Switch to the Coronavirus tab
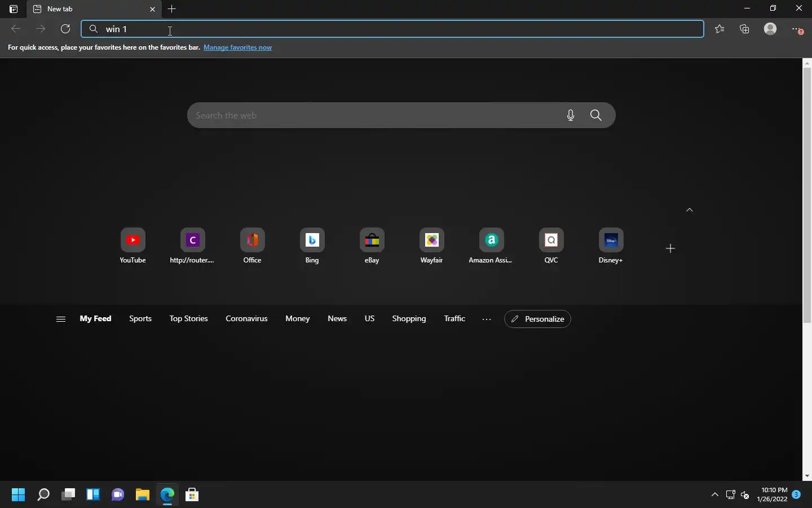Image resolution: width=812 pixels, height=508 pixels. point(246,318)
